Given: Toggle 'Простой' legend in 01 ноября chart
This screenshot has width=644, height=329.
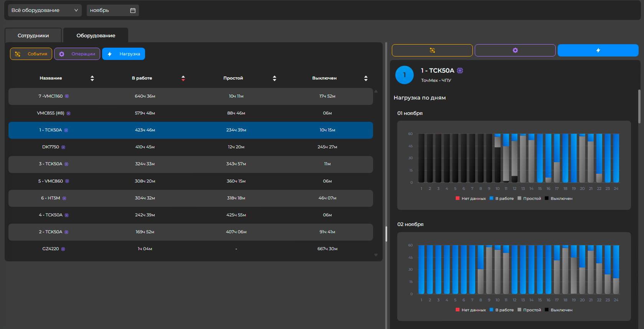Looking at the screenshot, I should [x=532, y=198].
